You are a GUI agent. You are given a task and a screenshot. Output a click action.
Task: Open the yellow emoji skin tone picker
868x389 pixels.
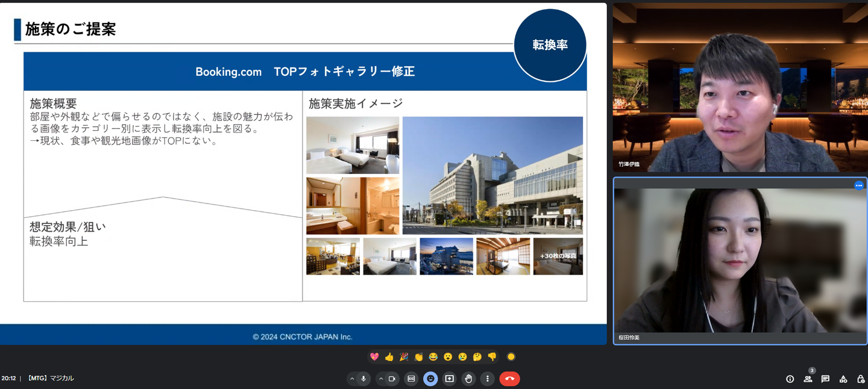[511, 357]
